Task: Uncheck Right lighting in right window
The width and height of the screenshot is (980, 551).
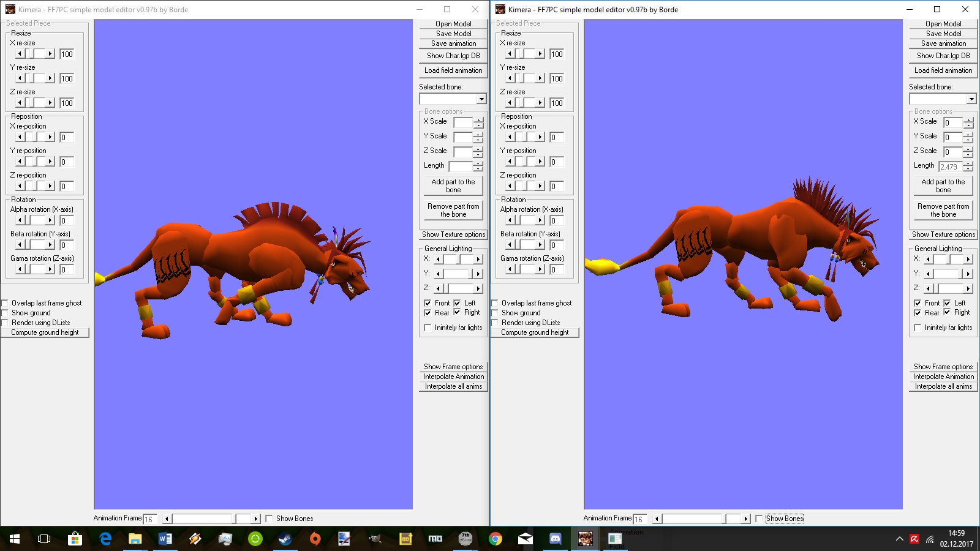Action: coord(947,312)
